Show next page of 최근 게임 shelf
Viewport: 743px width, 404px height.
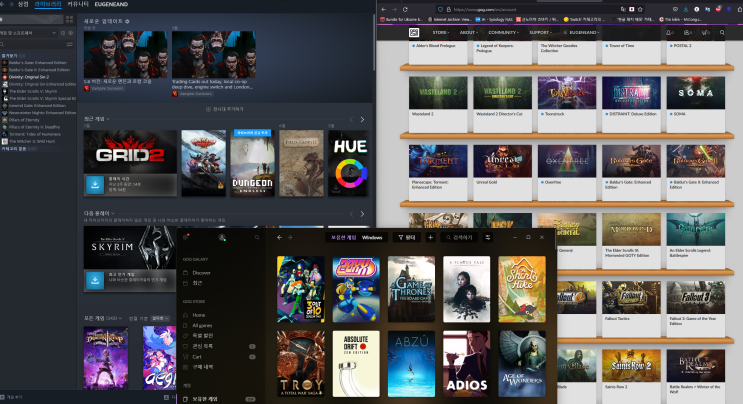click(362, 119)
